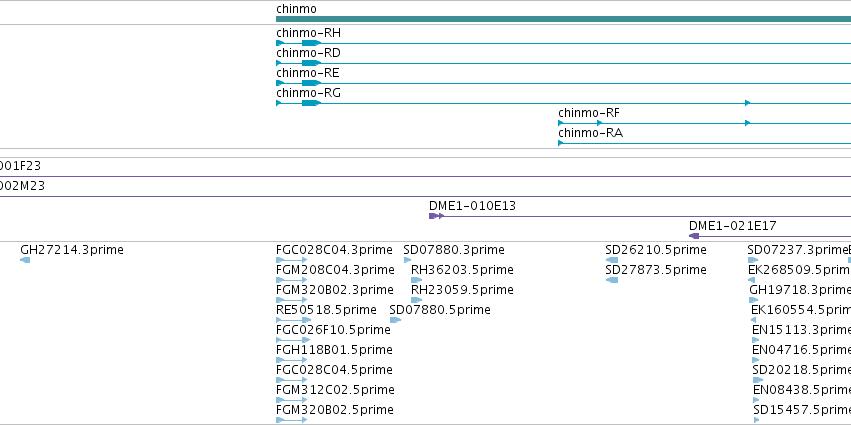Select the chinmo-RH transcript exon block
This screenshot has width=851, height=425.
pos(312,43)
